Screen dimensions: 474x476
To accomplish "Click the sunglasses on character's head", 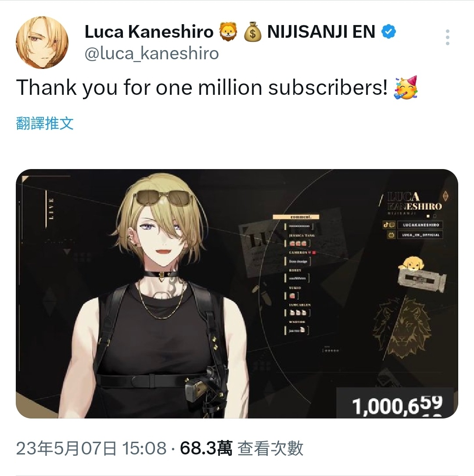I will pos(164,198).
